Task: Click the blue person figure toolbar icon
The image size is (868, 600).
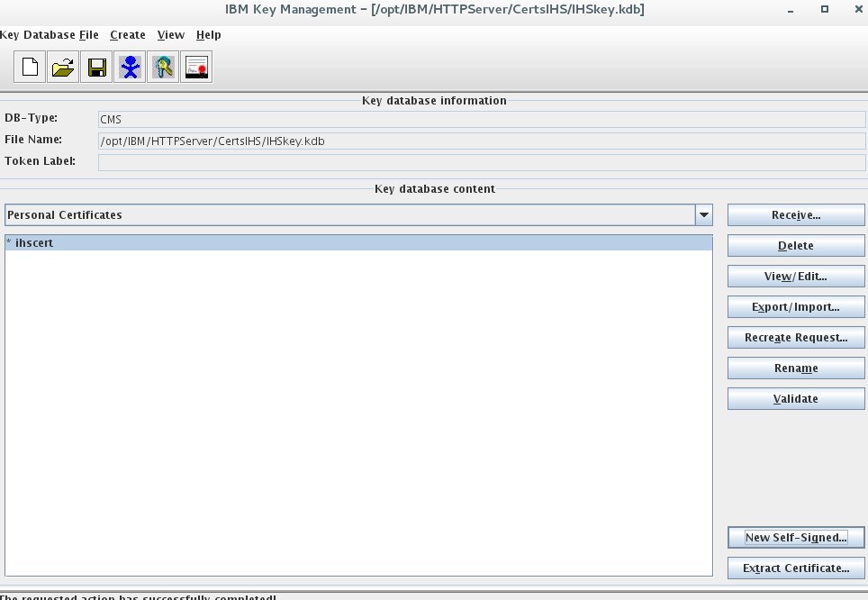Action: click(x=130, y=67)
